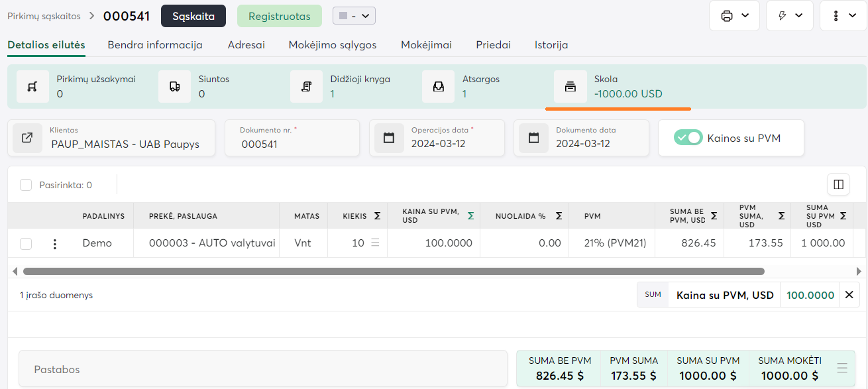Expand the color label dropdown
Viewport: 868px width, 389px height.
coord(354,16)
